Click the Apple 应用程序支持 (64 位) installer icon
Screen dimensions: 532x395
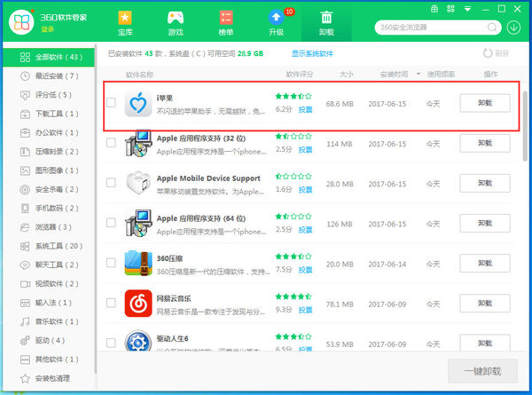point(138,223)
